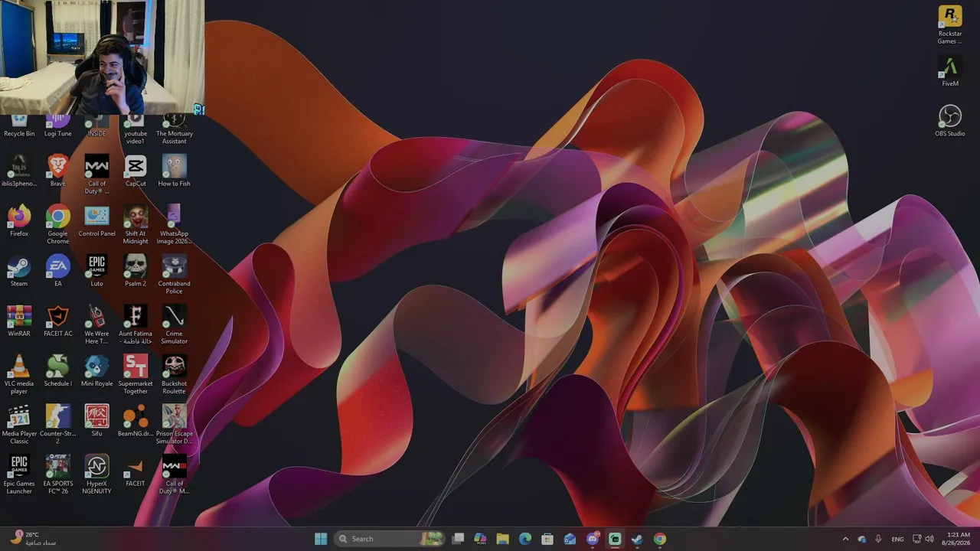Image resolution: width=980 pixels, height=551 pixels.
Task: Select the Media Player Classic icon
Action: click(x=19, y=424)
